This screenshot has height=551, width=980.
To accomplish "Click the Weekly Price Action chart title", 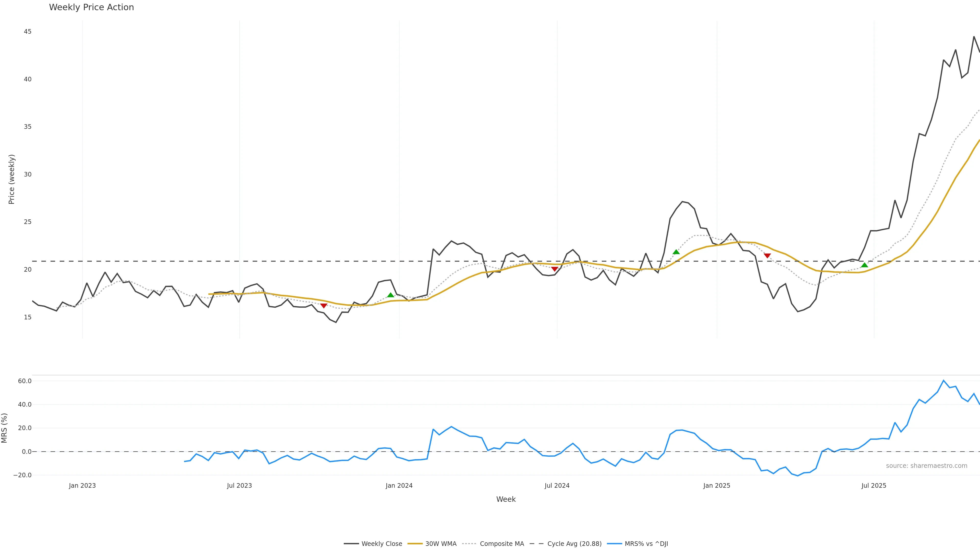I will point(91,7).
